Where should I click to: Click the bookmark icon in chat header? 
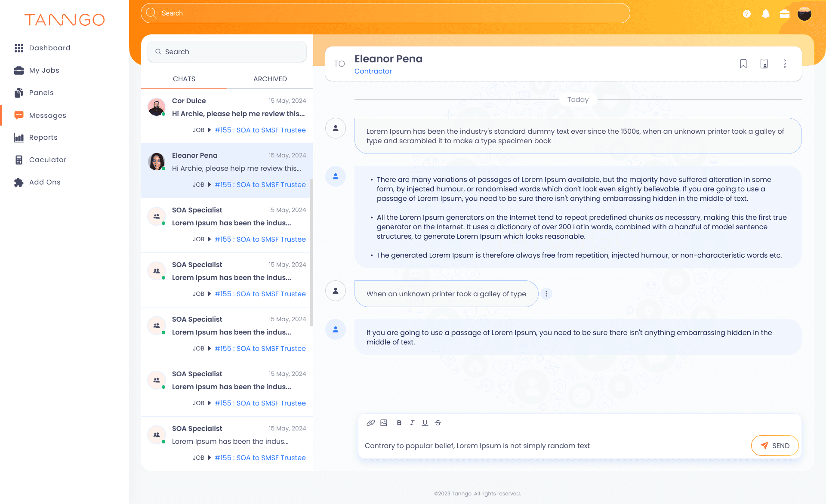[x=743, y=64]
